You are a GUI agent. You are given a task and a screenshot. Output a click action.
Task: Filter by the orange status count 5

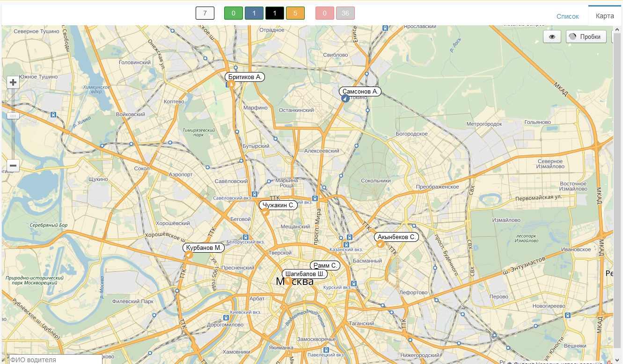295,13
